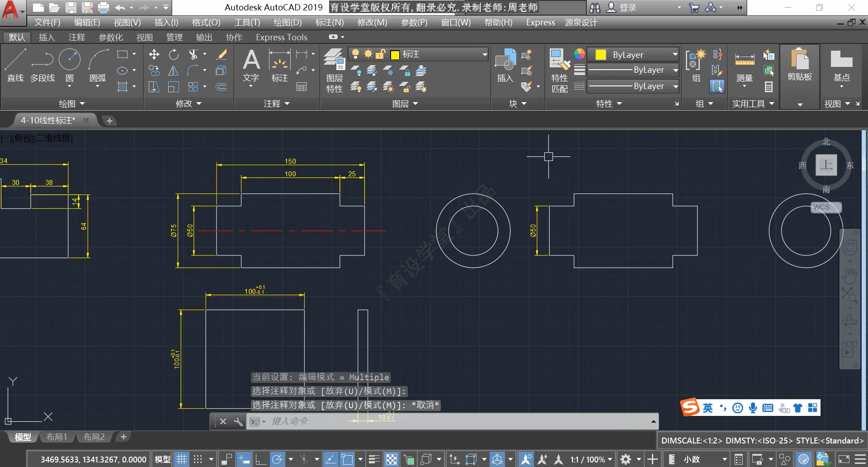Click the Quick Calculator icon
The image size is (868, 467).
(769, 87)
